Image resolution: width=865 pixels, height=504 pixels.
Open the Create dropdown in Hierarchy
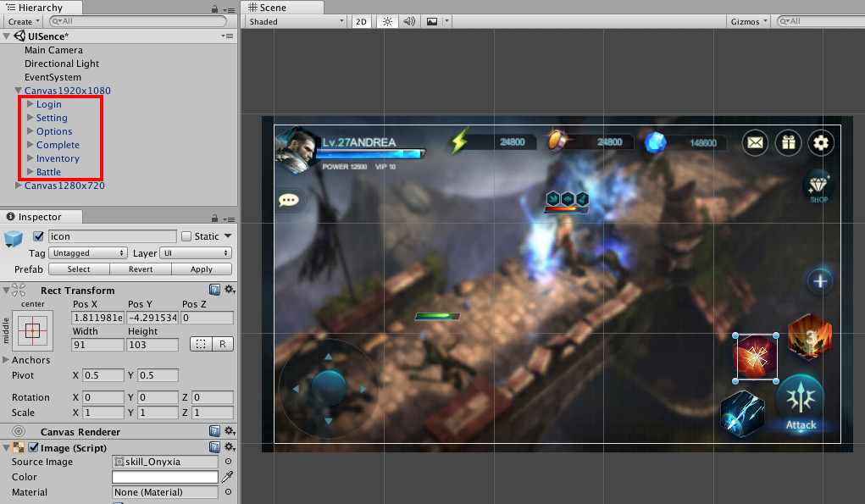tap(24, 21)
